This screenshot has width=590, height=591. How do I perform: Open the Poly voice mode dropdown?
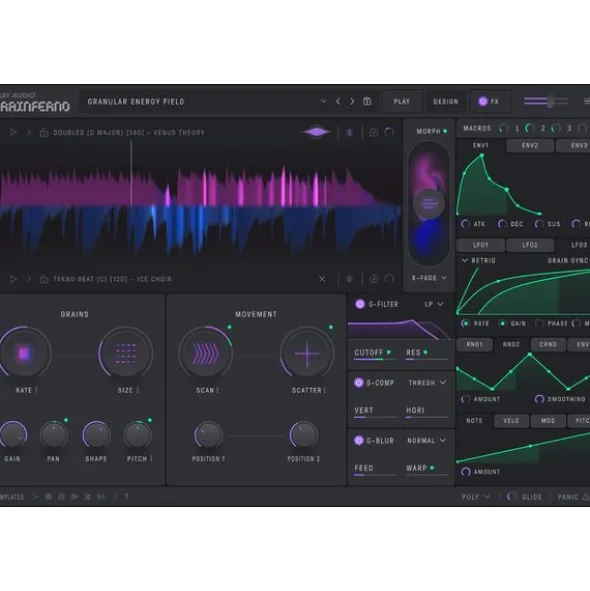[476, 497]
